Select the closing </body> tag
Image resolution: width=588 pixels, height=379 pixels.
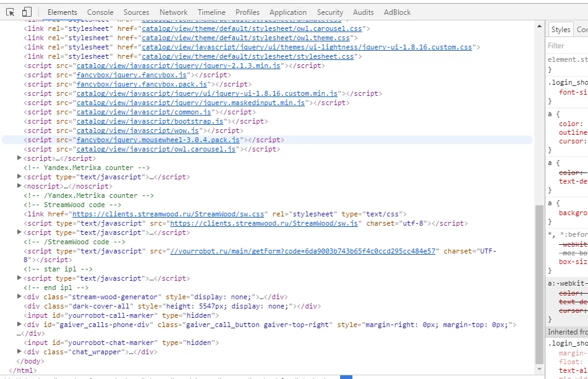pyautogui.click(x=30, y=361)
